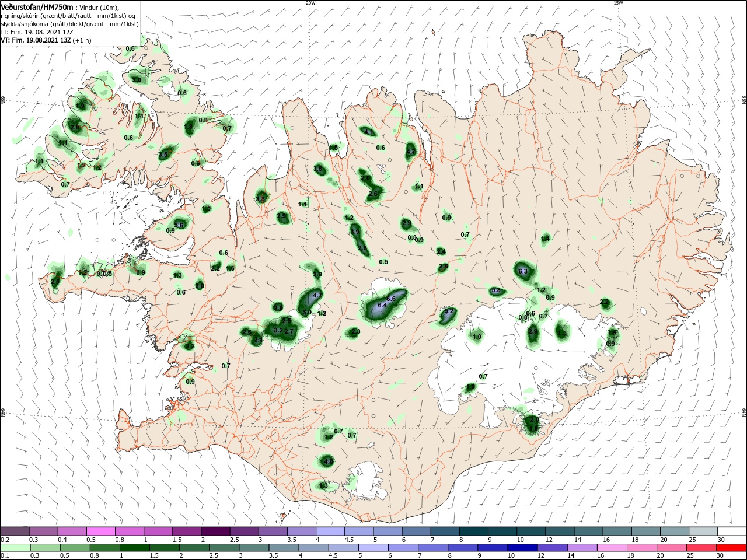747x560 pixels.
Task: Click the 6.3 precipitation value on the map
Action: 523,272
